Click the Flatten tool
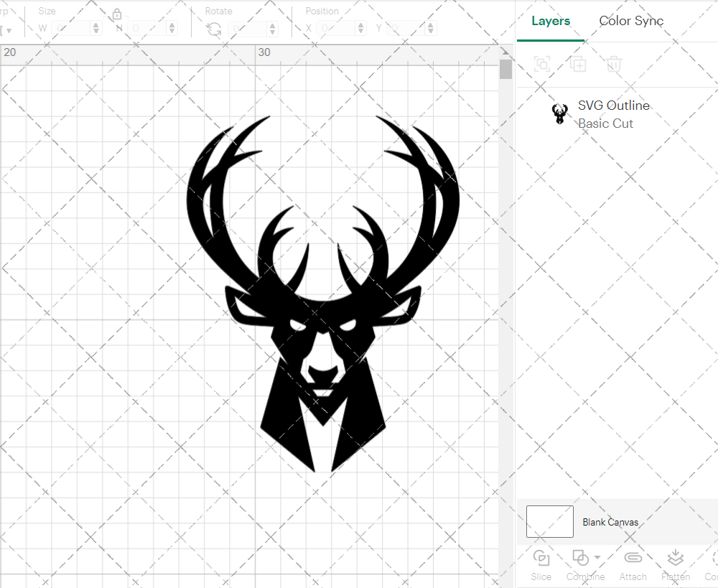This screenshot has height=588, width=718. tap(676, 564)
